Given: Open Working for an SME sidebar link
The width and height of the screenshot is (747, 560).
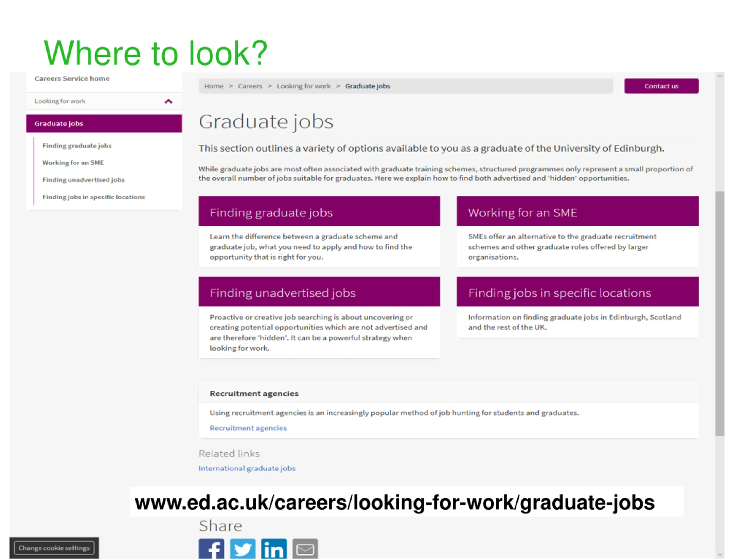Looking at the screenshot, I should 73,163.
